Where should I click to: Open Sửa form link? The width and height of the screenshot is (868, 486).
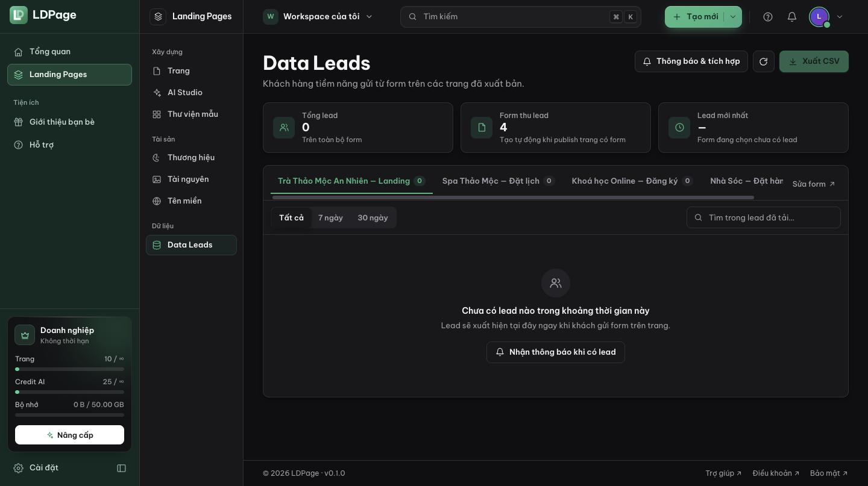tap(814, 184)
